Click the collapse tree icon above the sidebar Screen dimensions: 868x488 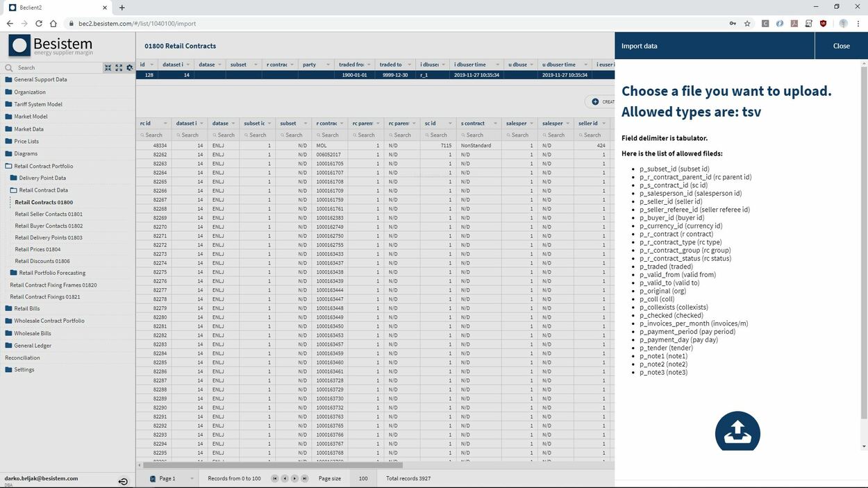point(108,67)
